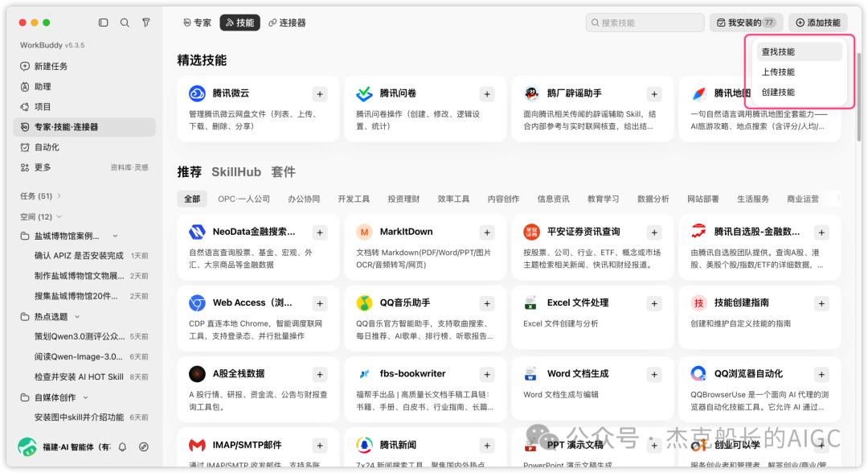Screen dimensions: 868x473
Task: Select the 推荐 tab
Action: pos(190,172)
